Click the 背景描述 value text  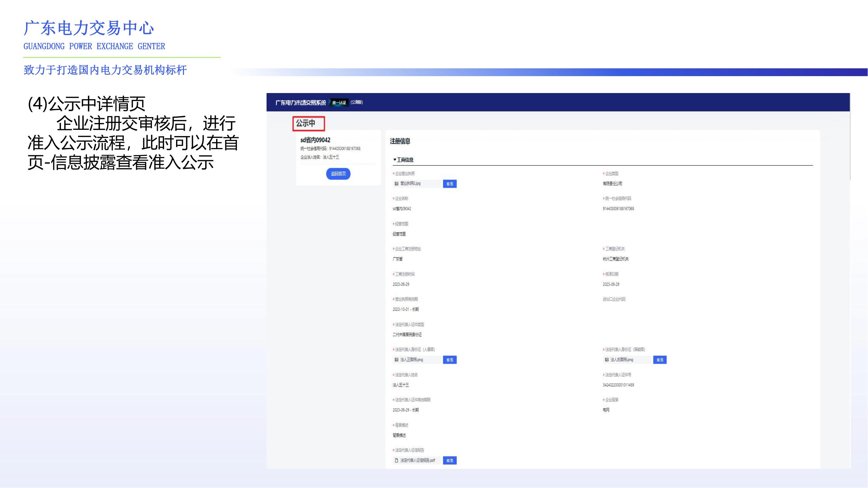pos(399,436)
